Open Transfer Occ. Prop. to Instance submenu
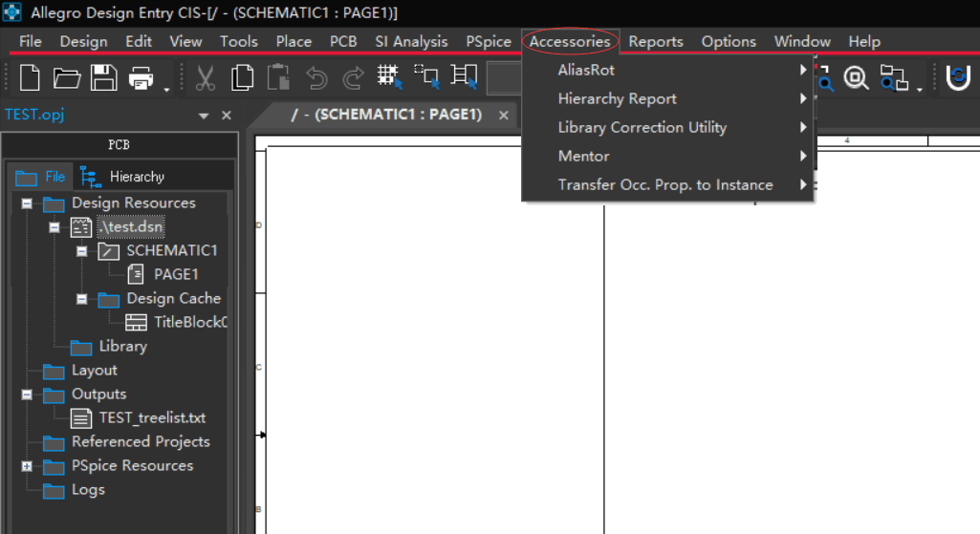 pos(667,185)
